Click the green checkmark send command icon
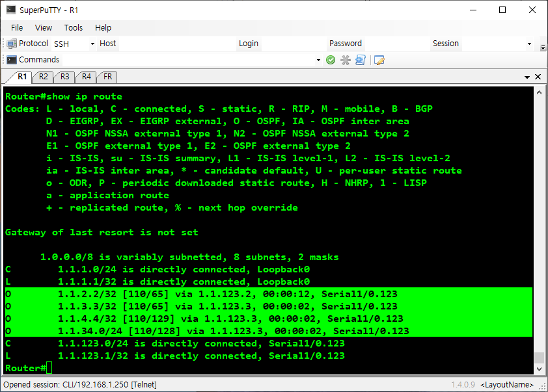The image size is (548, 392). 330,60
